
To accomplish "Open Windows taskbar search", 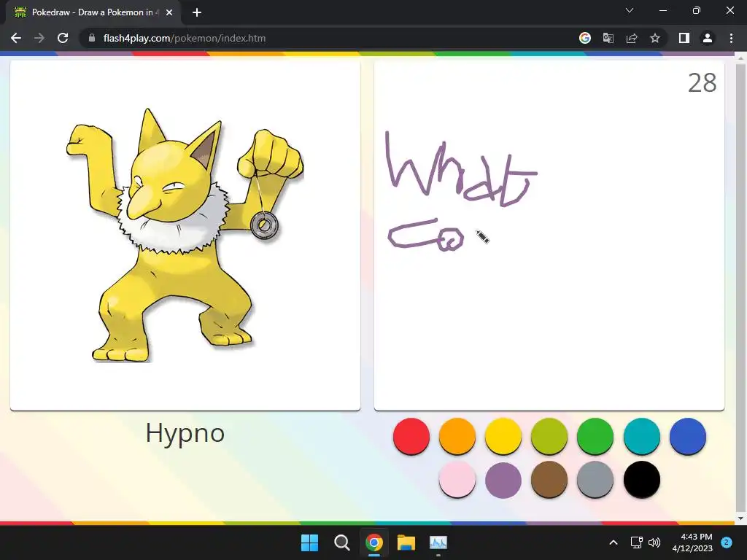I will click(342, 542).
